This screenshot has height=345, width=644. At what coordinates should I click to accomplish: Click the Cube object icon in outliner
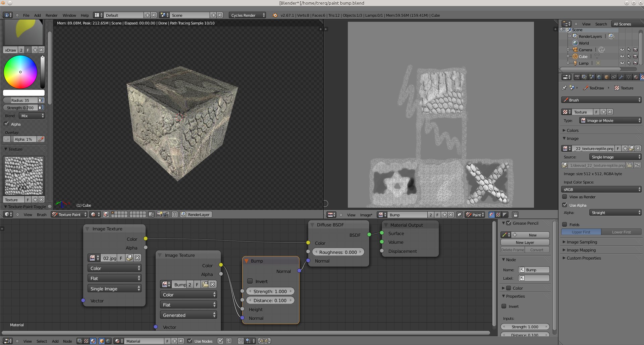[575, 57]
